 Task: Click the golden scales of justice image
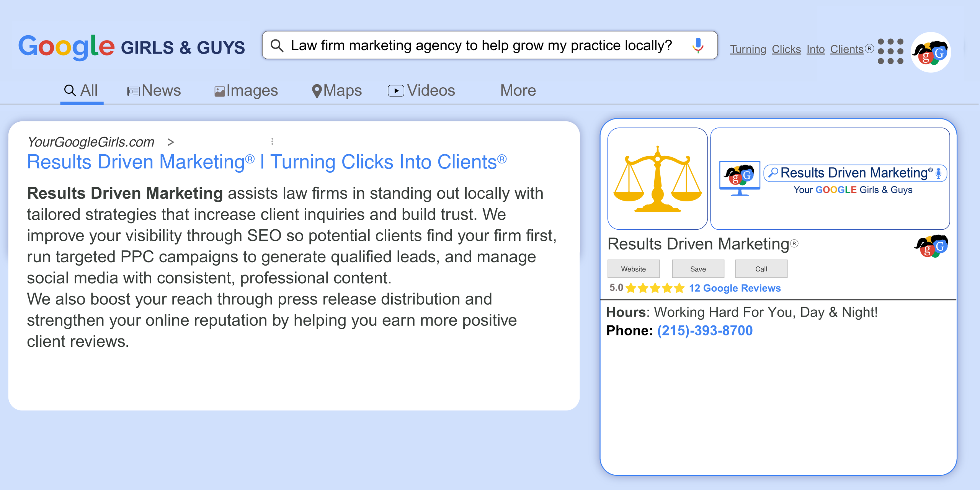click(657, 179)
